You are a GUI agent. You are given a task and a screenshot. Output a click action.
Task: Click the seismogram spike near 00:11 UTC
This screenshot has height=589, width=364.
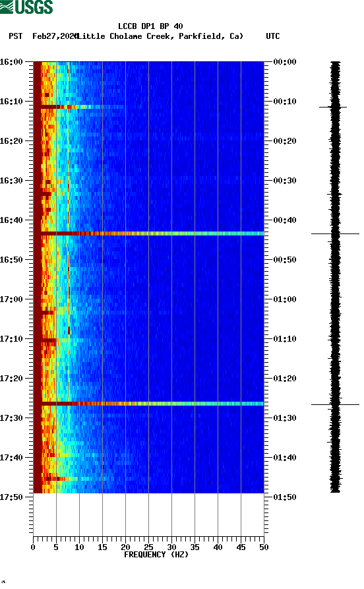pyautogui.click(x=333, y=107)
